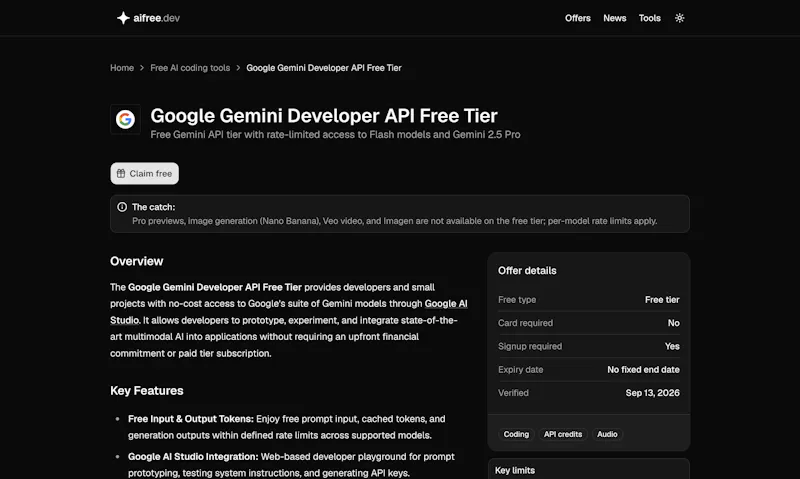Toggle the light/dark theme sun icon

(679, 18)
